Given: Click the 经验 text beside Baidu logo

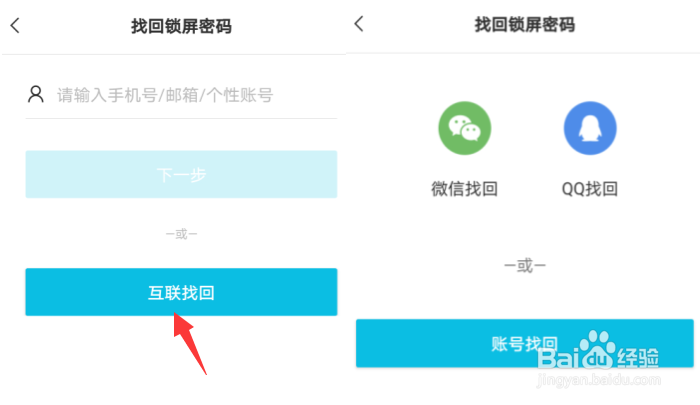Looking at the screenshot, I should [x=638, y=358].
